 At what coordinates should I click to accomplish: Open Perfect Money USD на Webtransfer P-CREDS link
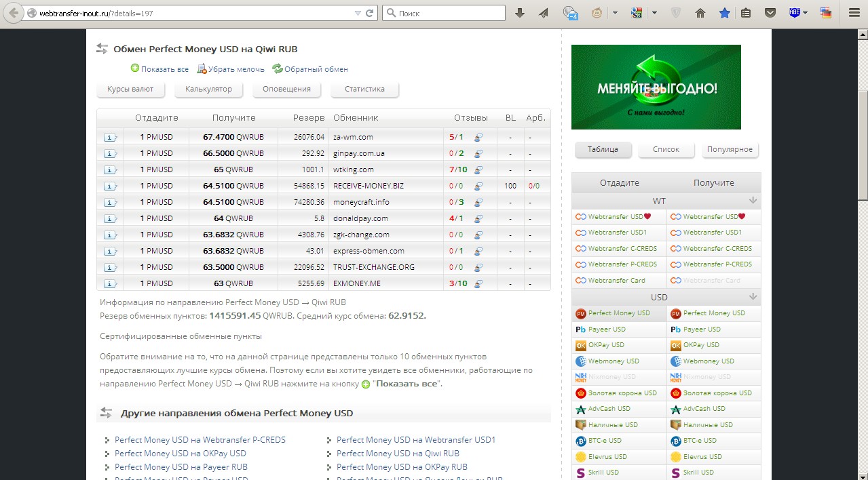click(x=200, y=440)
